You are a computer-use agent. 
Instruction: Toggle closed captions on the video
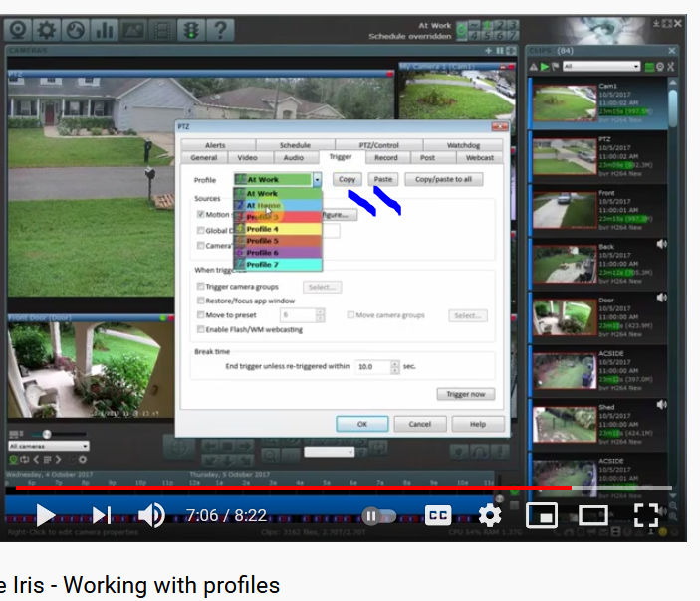438,515
